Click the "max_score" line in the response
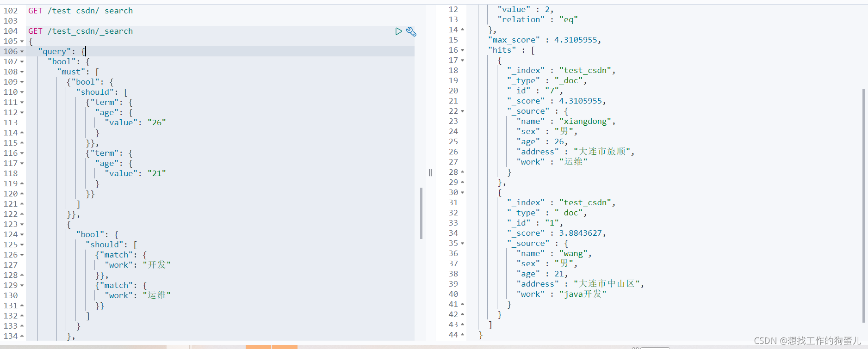The width and height of the screenshot is (868, 349). click(x=545, y=40)
